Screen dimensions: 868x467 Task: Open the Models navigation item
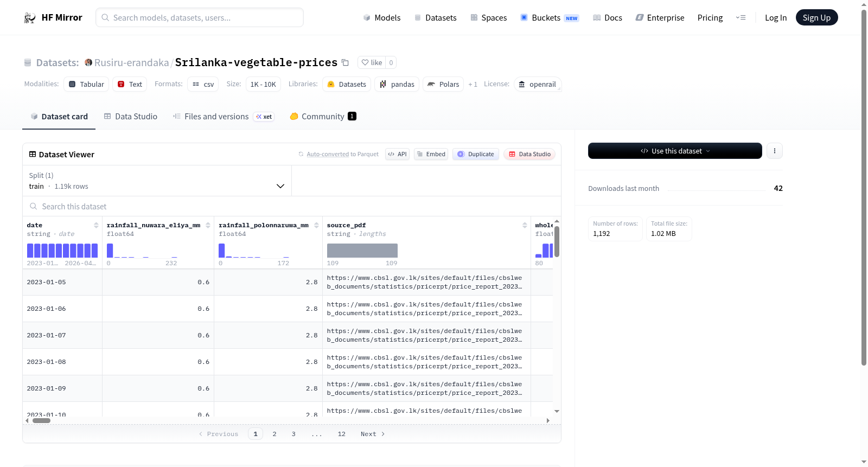pos(382,18)
